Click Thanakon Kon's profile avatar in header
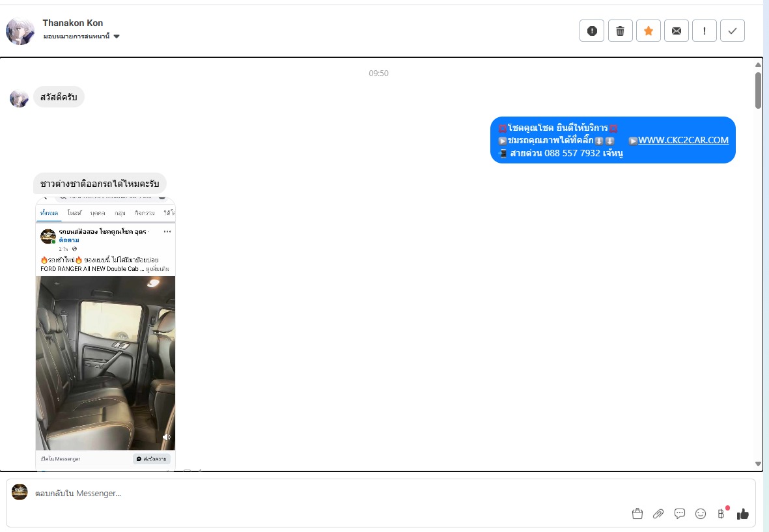The width and height of the screenshot is (769, 532). pyautogui.click(x=20, y=31)
